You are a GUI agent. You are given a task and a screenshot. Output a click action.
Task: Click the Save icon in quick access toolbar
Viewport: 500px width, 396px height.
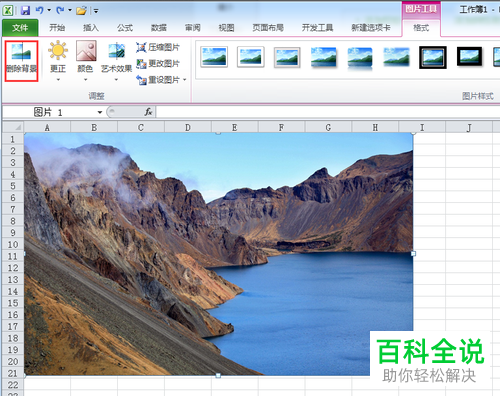point(25,10)
